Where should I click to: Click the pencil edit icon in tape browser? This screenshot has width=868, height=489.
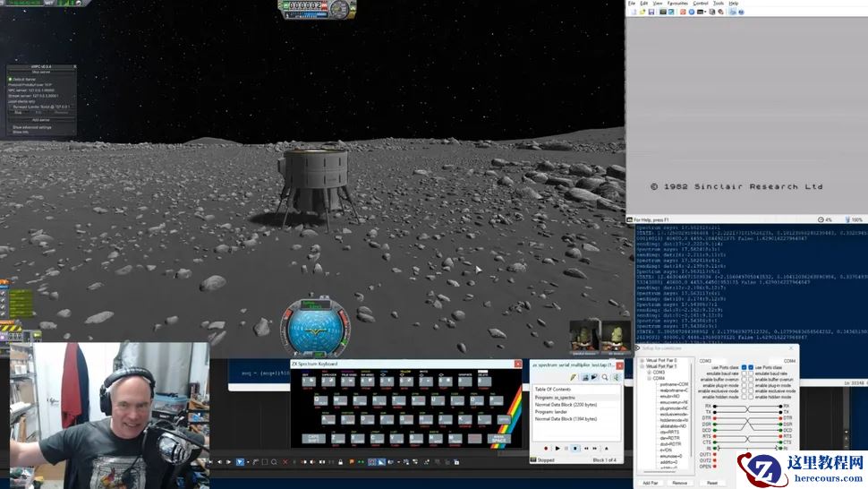[573, 377]
